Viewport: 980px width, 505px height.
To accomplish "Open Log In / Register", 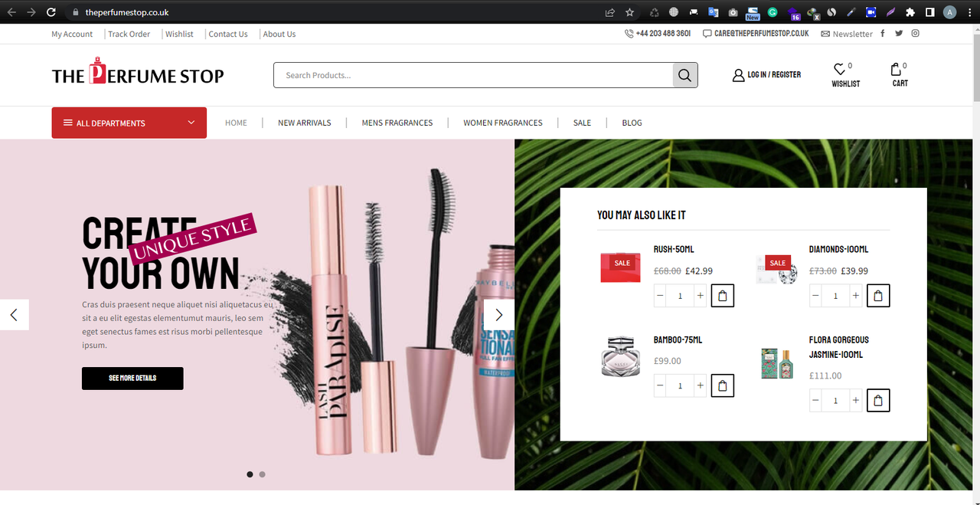I will (766, 75).
